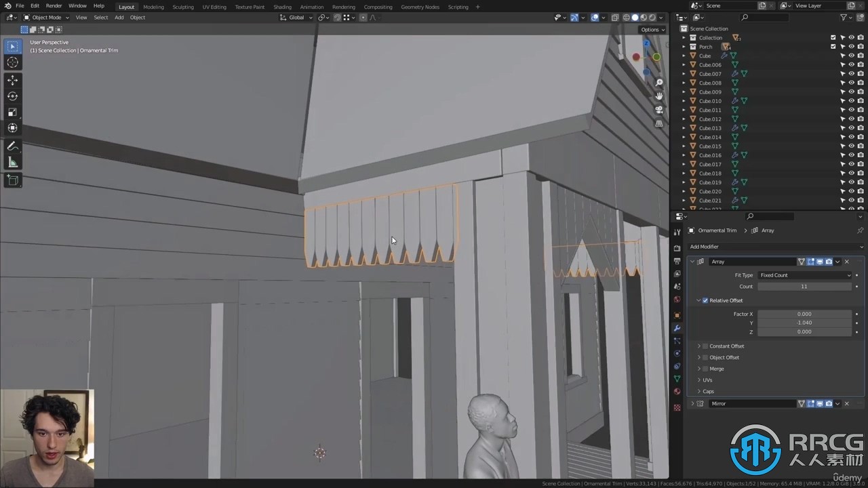Select the Measure tool
The width and height of the screenshot is (868, 488).
click(12, 162)
